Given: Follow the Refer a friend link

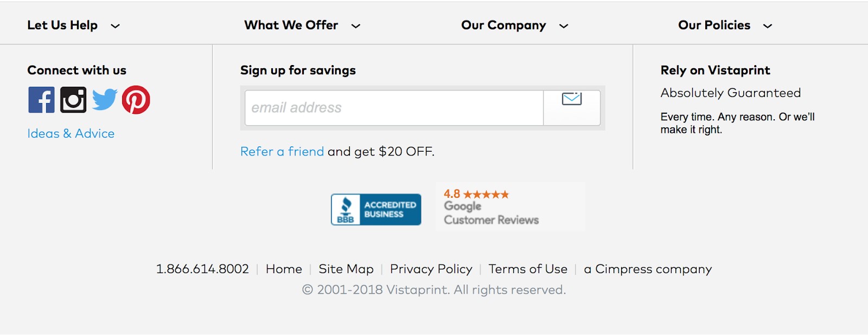Looking at the screenshot, I should (x=282, y=152).
